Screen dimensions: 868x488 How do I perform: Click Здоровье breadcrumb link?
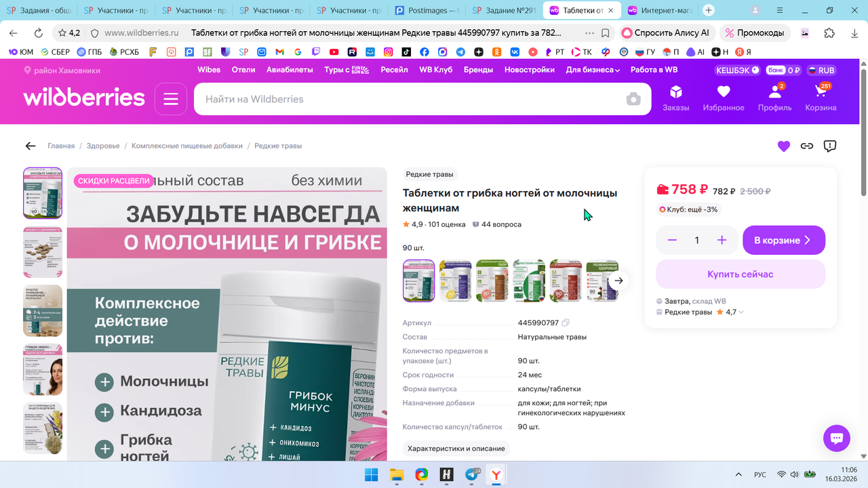(x=103, y=146)
